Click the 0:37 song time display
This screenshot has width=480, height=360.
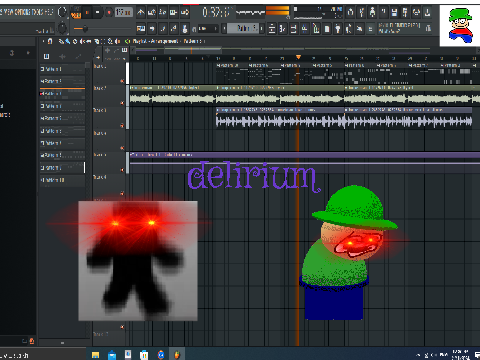tap(216, 13)
